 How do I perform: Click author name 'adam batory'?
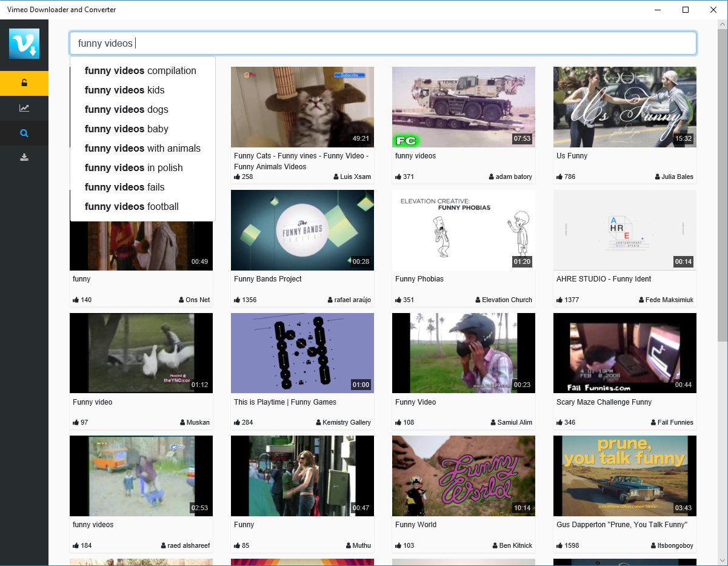(x=514, y=177)
